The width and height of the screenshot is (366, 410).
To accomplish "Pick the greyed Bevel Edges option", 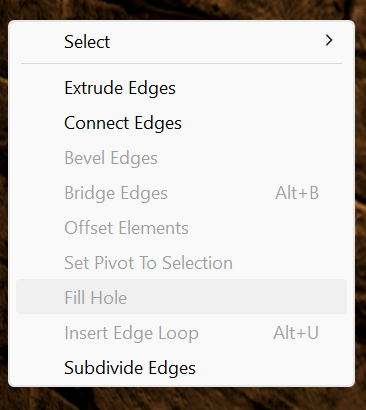I will (181, 158).
